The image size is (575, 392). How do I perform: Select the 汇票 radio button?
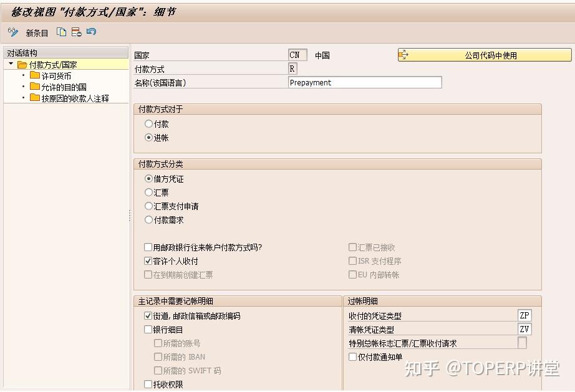coord(148,193)
